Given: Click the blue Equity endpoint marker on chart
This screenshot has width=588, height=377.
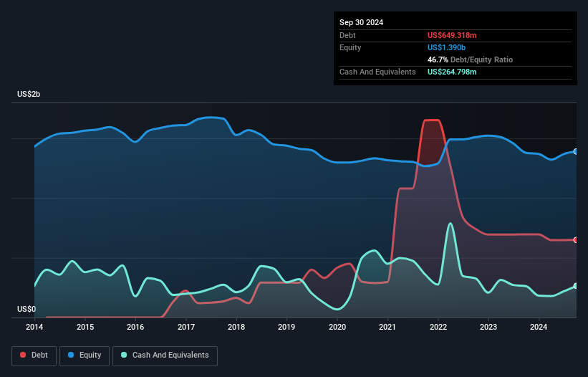Looking at the screenshot, I should coord(576,151).
